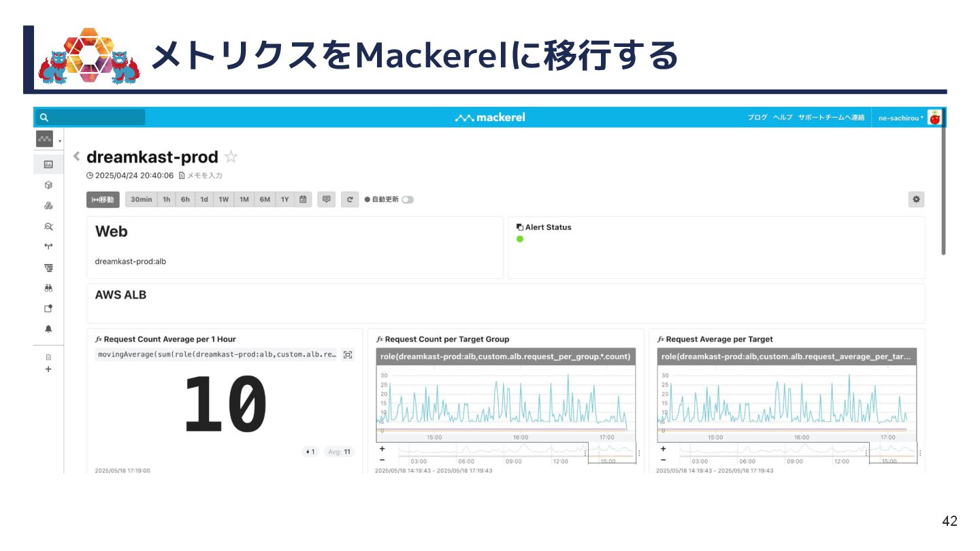Select the 6M time range
The image size is (980, 551).
click(265, 199)
